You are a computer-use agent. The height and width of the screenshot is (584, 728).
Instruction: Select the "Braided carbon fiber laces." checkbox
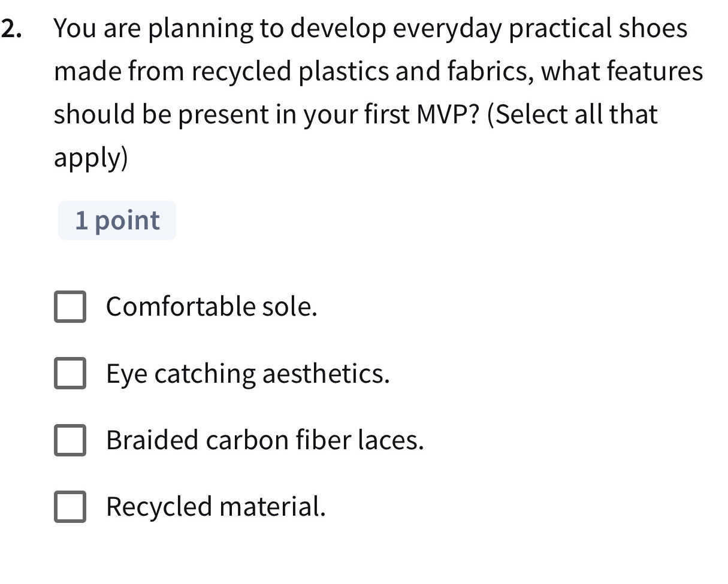click(70, 440)
